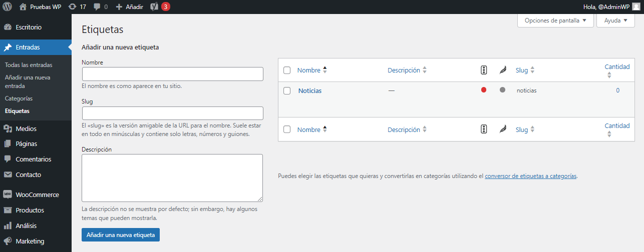This screenshot has height=252, width=644.
Task: Open the WooCommerce menu label
Action: click(37, 195)
